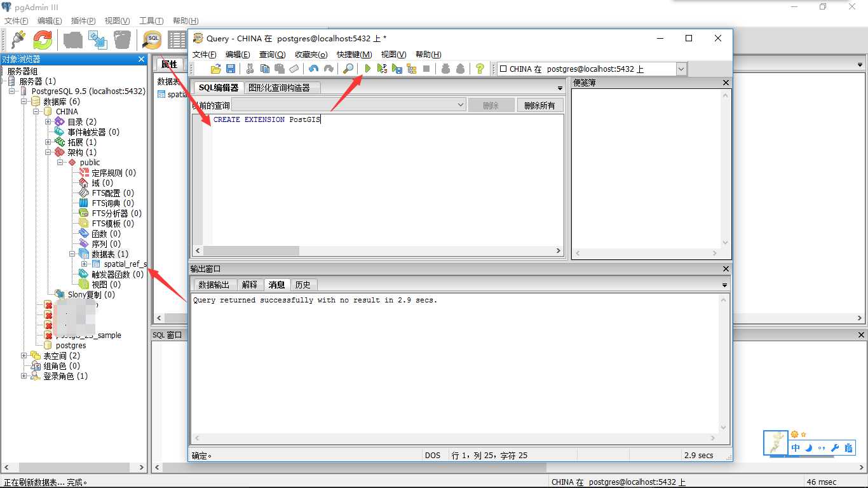Switch to the 解释 tab

(250, 285)
